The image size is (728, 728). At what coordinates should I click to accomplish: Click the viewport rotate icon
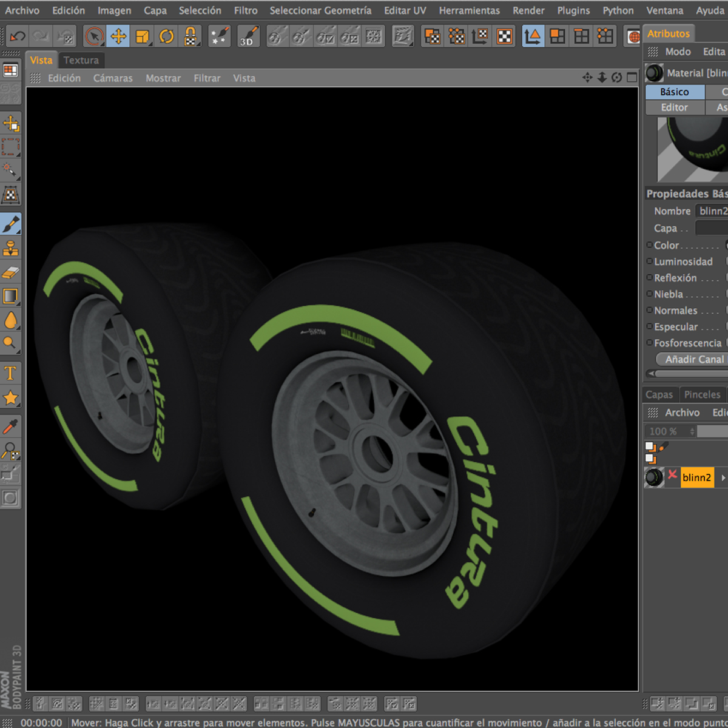tap(617, 78)
